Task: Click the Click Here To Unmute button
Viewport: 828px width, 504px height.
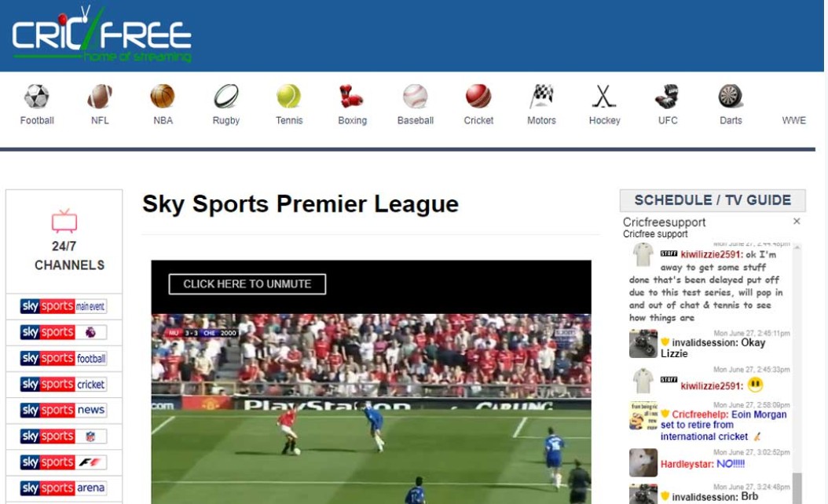Action: (x=247, y=284)
